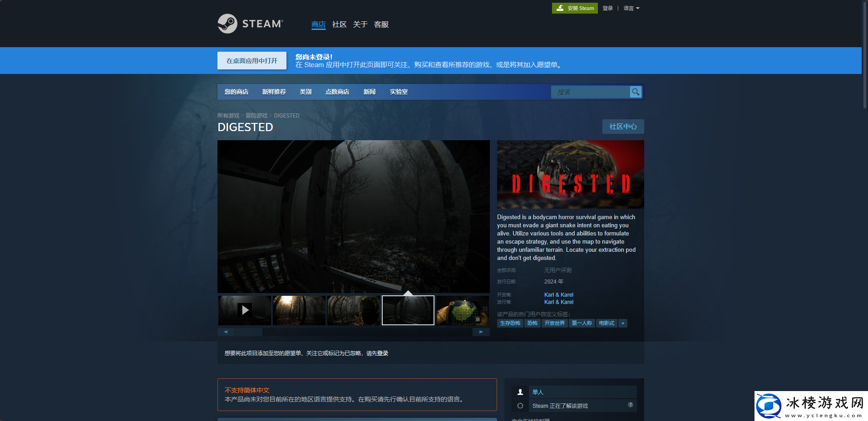Screen dimensions: 868x421
Task: Select the yellow map screenshot thumbnail
Action: coord(462,310)
